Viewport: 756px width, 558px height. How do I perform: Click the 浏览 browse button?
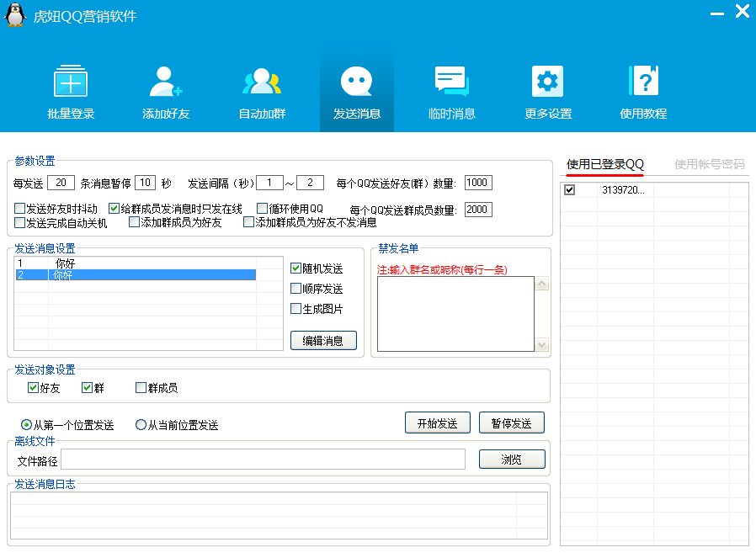point(512,460)
